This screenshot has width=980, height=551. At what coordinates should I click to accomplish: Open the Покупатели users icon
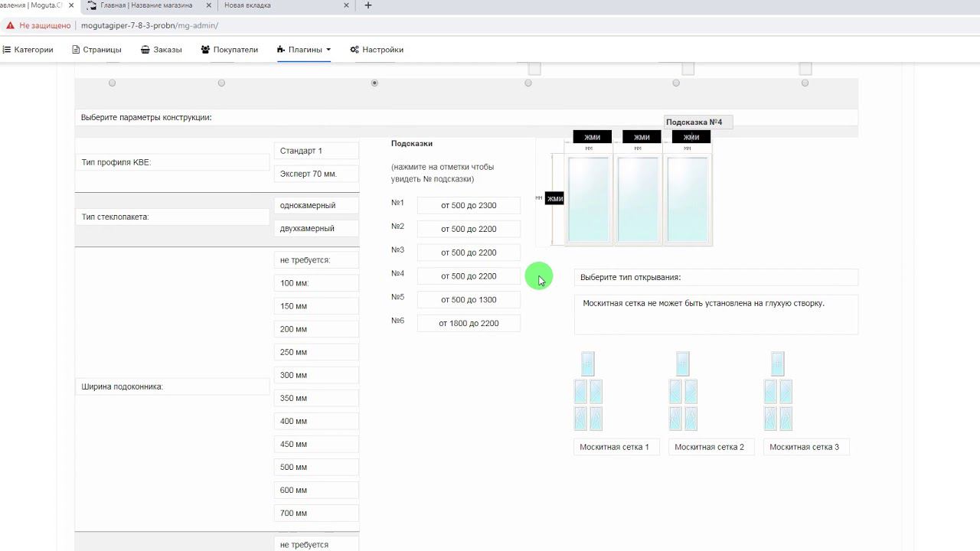(x=205, y=50)
